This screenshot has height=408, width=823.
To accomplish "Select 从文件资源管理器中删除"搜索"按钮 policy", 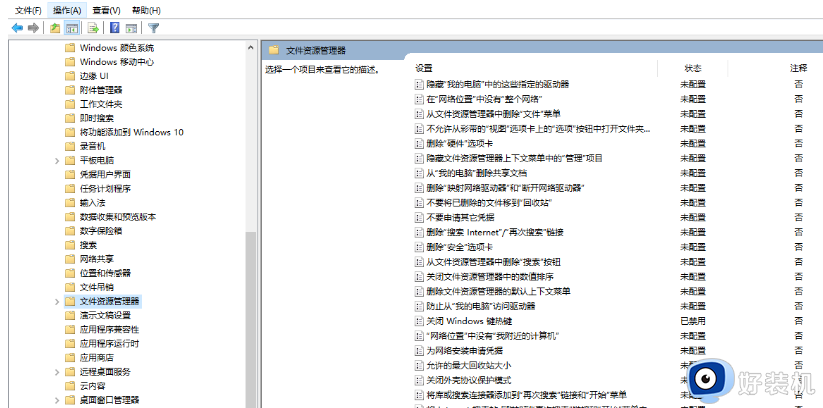I will (x=488, y=262).
